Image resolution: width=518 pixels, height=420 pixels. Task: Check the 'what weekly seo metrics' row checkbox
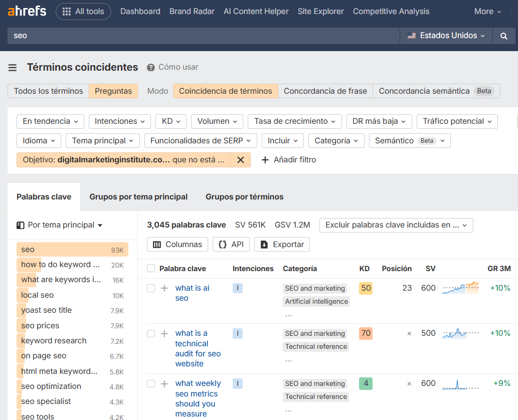pyautogui.click(x=151, y=384)
